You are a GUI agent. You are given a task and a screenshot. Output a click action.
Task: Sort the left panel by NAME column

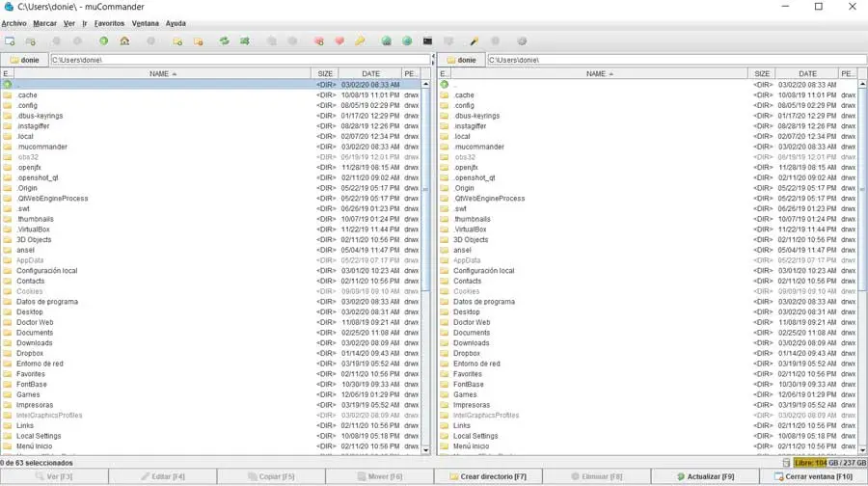click(163, 73)
